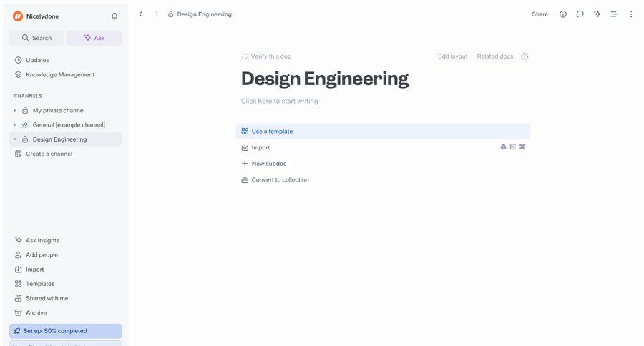
Task: Switch to the Ask tab
Action: tap(94, 38)
